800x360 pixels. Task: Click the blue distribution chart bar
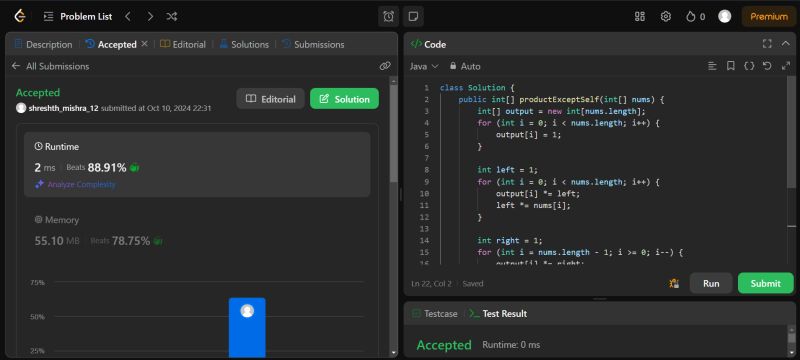(x=247, y=327)
